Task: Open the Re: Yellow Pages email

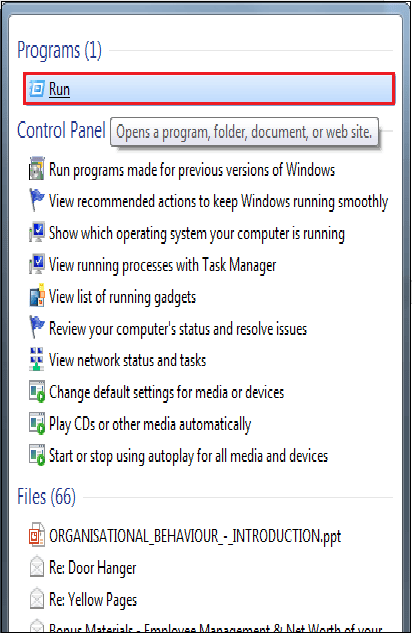Action: point(93,599)
